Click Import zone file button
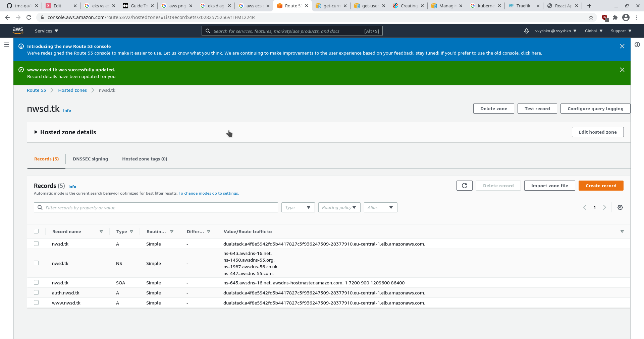Image resolution: width=644 pixels, height=339 pixels. tap(550, 186)
